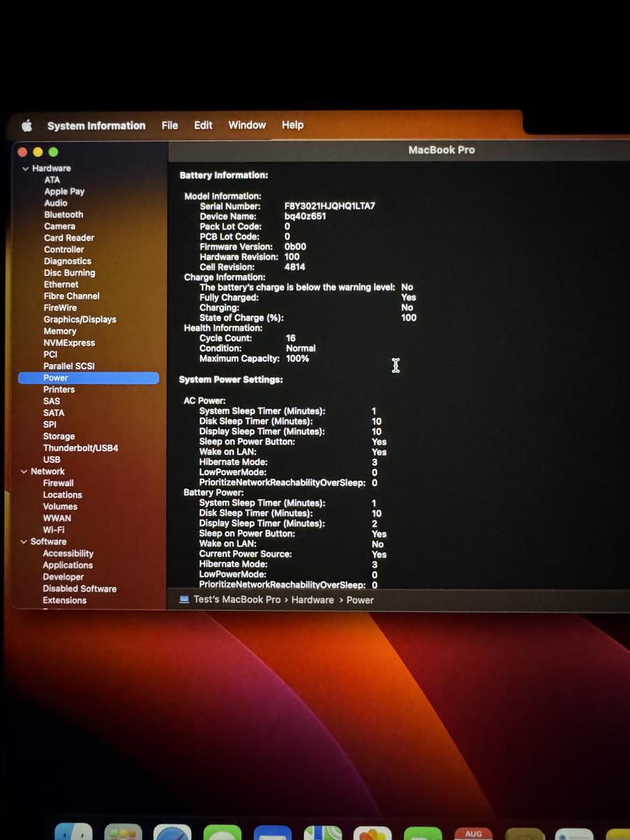Select Audio in the sidebar
630x840 pixels.
click(x=56, y=203)
